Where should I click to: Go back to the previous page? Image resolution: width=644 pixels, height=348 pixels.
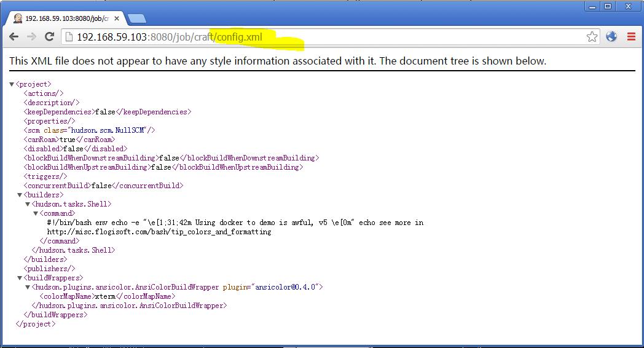tap(14, 37)
